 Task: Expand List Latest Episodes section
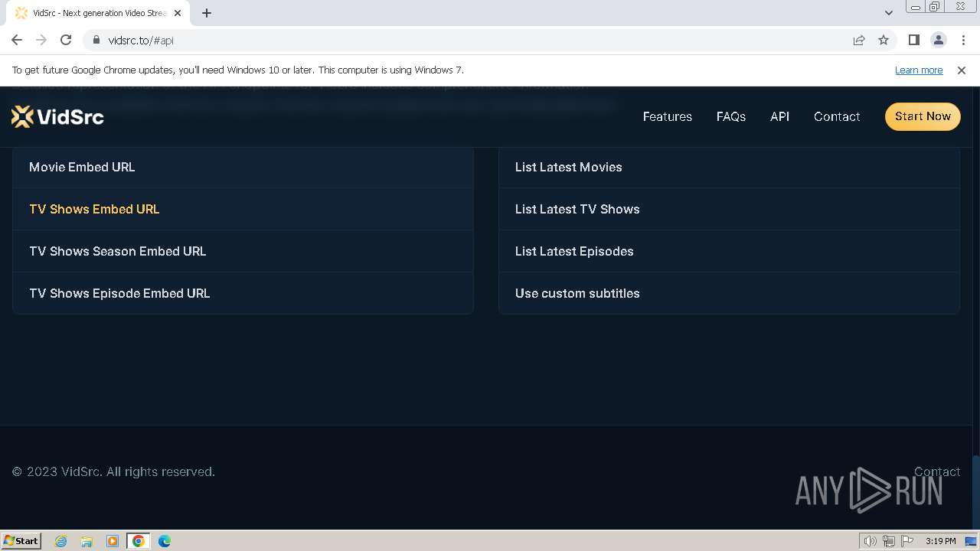coord(729,251)
